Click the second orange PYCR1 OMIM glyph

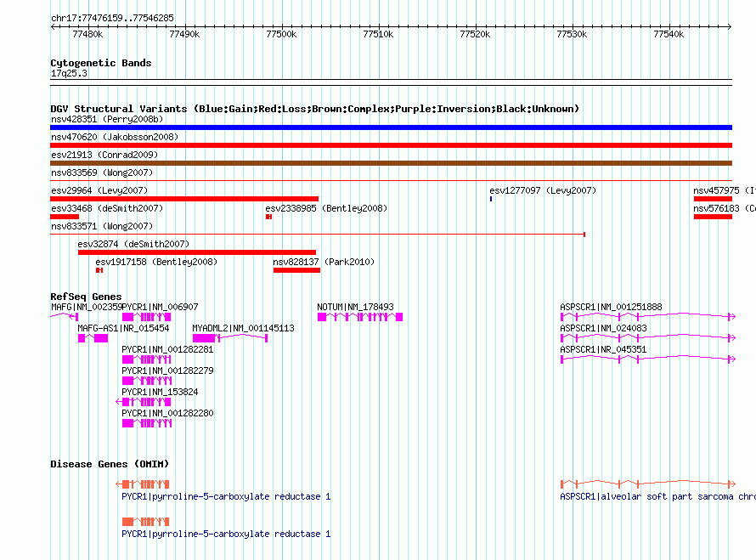tap(145, 522)
